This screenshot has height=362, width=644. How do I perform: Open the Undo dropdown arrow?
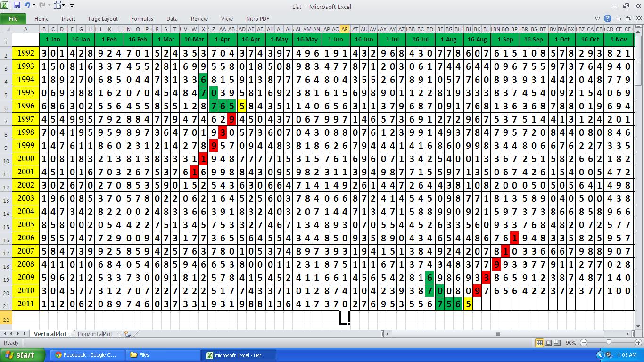click(x=34, y=5)
